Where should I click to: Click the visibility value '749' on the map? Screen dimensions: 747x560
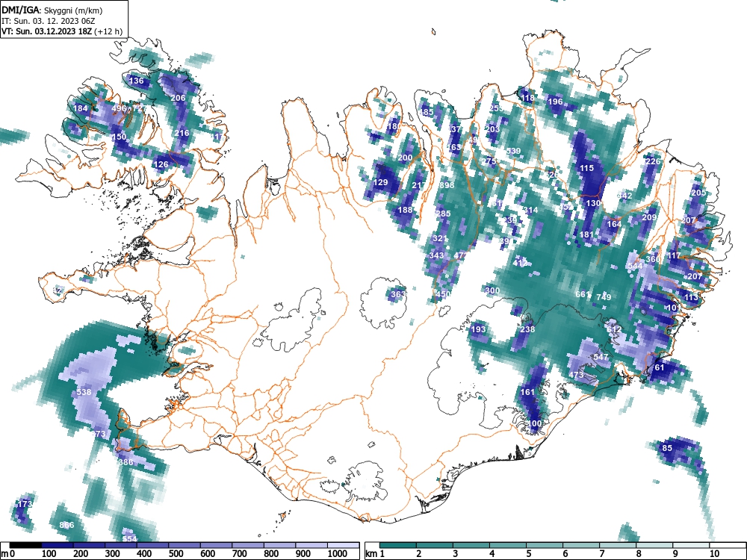coord(604,297)
